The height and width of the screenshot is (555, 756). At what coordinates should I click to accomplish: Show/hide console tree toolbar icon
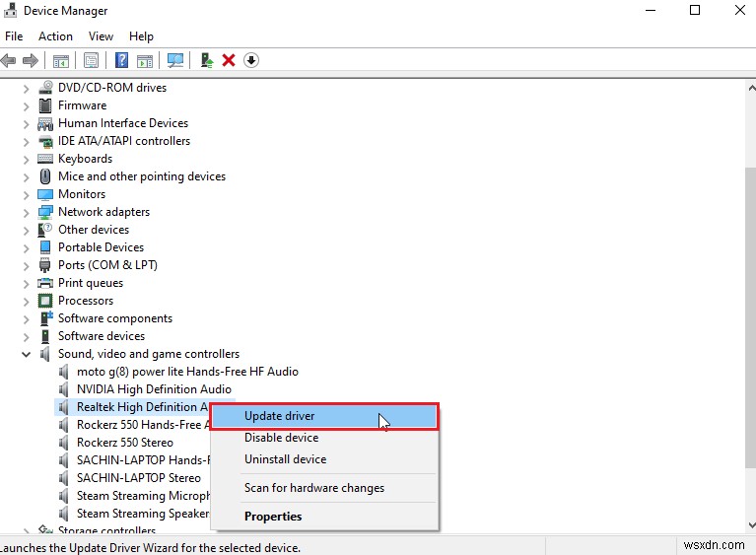tap(61, 61)
